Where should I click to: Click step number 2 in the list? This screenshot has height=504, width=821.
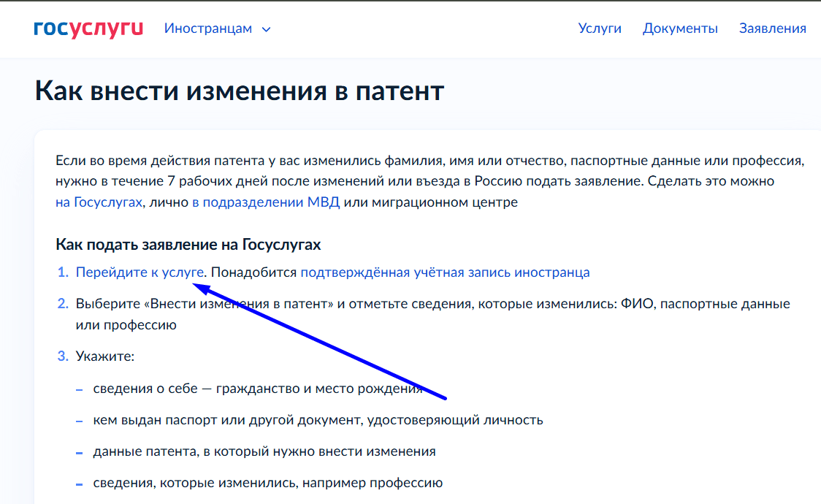pos(63,303)
